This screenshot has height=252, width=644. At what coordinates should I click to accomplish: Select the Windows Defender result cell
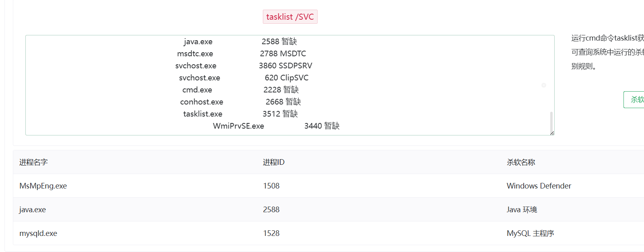point(539,186)
